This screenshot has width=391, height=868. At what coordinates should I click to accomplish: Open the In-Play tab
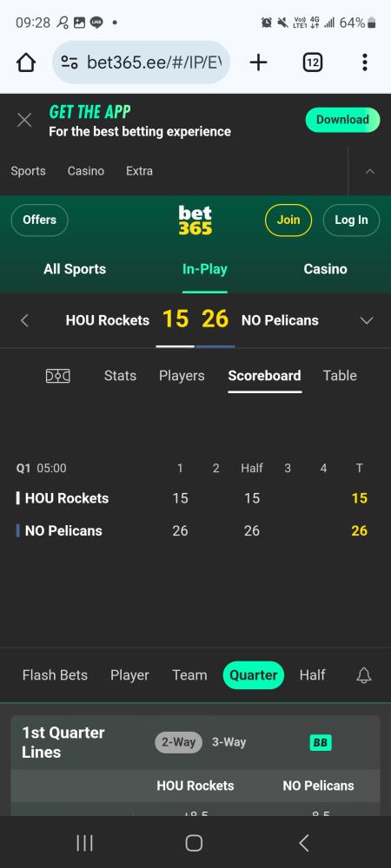(x=205, y=270)
